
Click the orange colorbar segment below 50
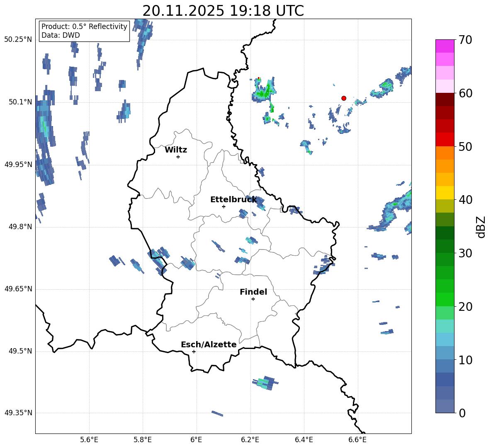point(445,153)
